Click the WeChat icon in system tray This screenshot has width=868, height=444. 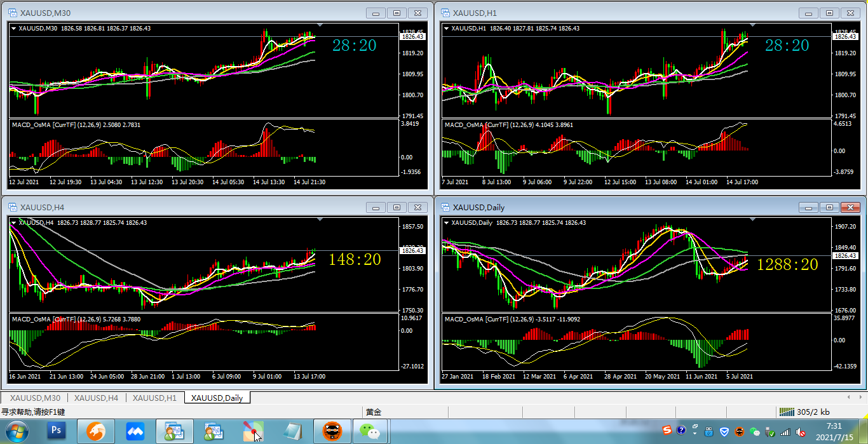(x=754, y=432)
